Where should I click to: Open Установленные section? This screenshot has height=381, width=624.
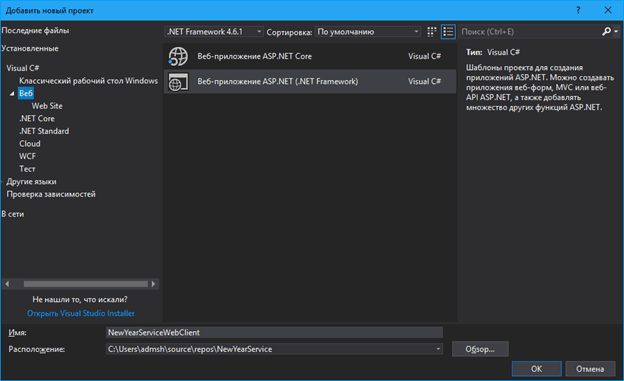[30, 49]
